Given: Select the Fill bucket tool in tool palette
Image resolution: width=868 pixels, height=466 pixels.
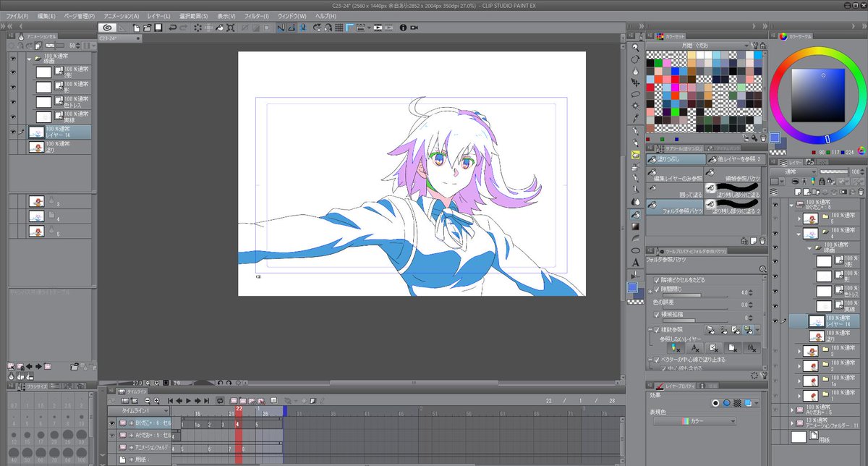Looking at the screenshot, I should tap(635, 215).
